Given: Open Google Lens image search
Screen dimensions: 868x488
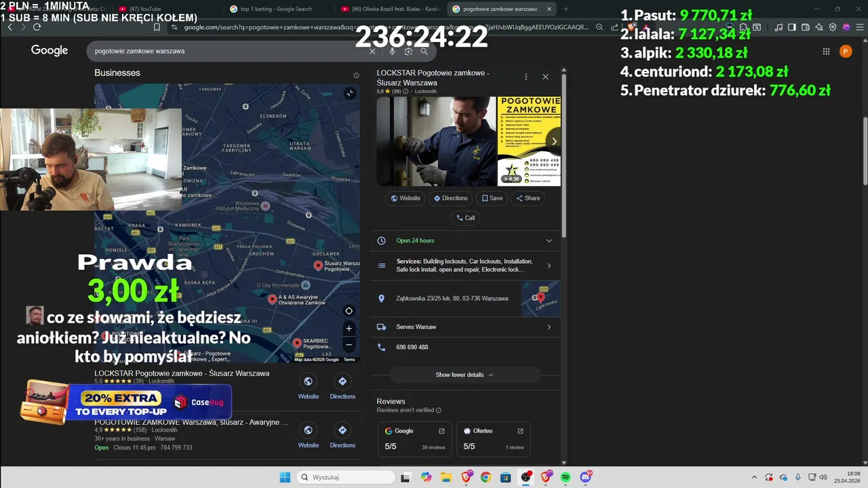Looking at the screenshot, I should click(408, 51).
